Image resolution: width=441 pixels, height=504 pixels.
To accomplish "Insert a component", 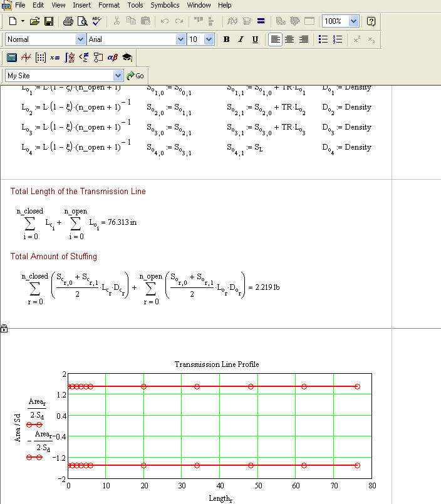I will tap(294, 21).
